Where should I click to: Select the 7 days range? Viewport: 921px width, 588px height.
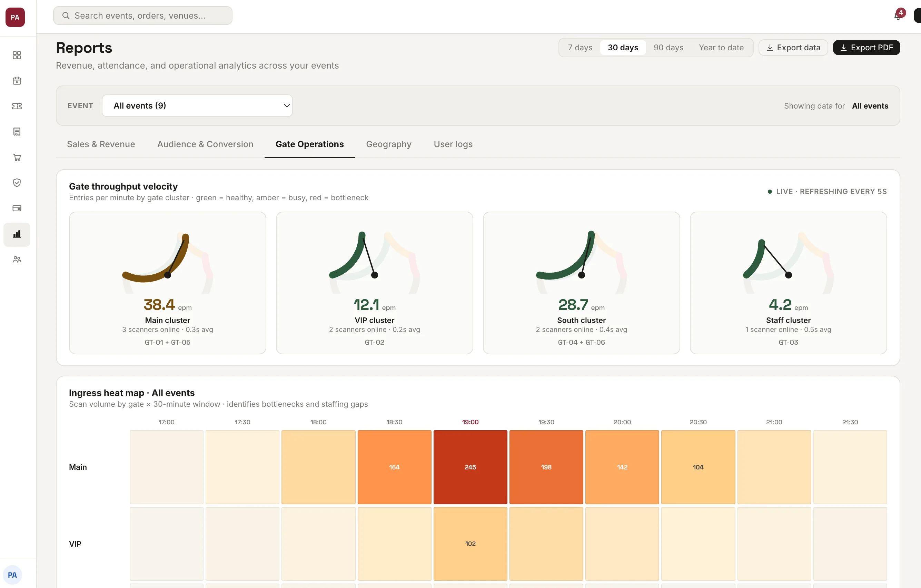[580, 47]
